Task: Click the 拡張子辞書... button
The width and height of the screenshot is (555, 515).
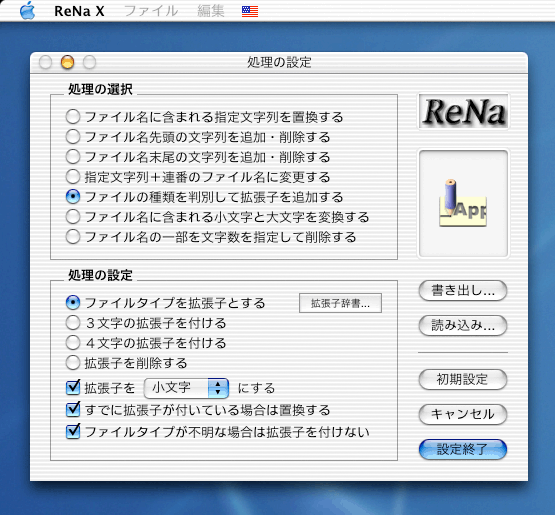Action: click(340, 303)
